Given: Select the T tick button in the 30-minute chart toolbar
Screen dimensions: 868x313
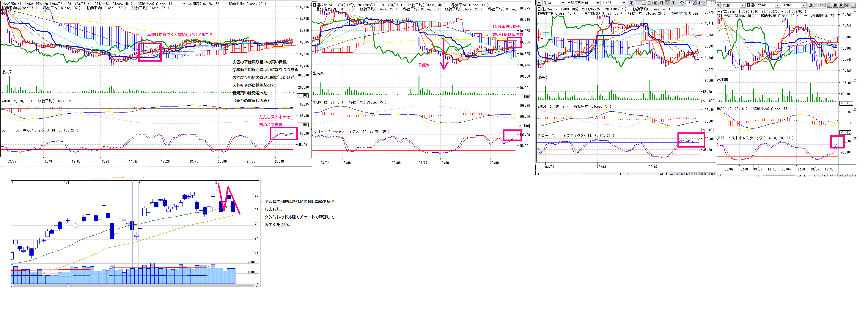Looking at the screenshot, I should click(673, 3).
